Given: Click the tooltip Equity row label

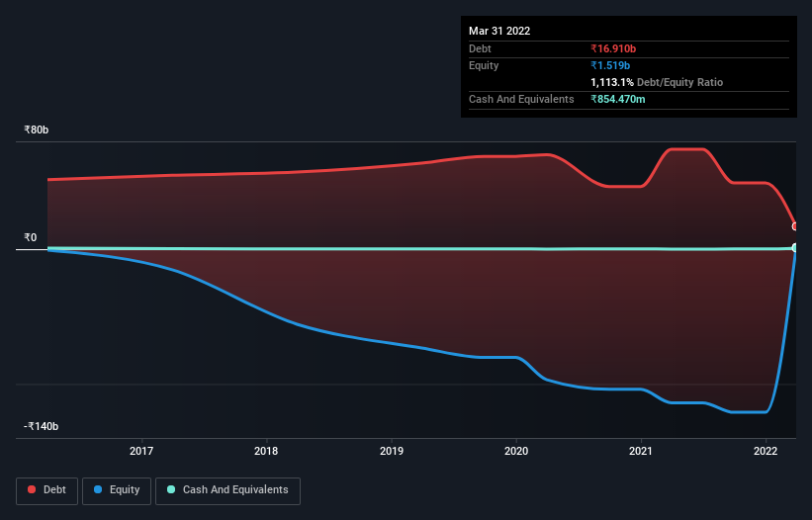Looking at the screenshot, I should [484, 65].
